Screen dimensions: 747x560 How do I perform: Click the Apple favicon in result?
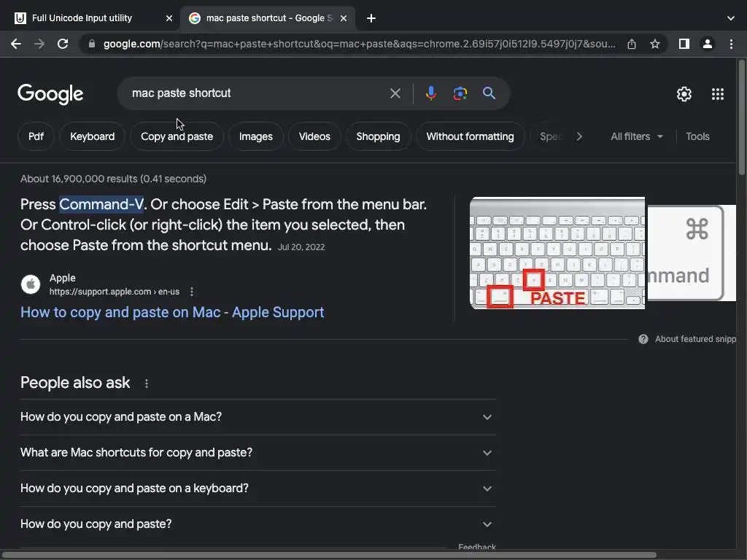31,284
